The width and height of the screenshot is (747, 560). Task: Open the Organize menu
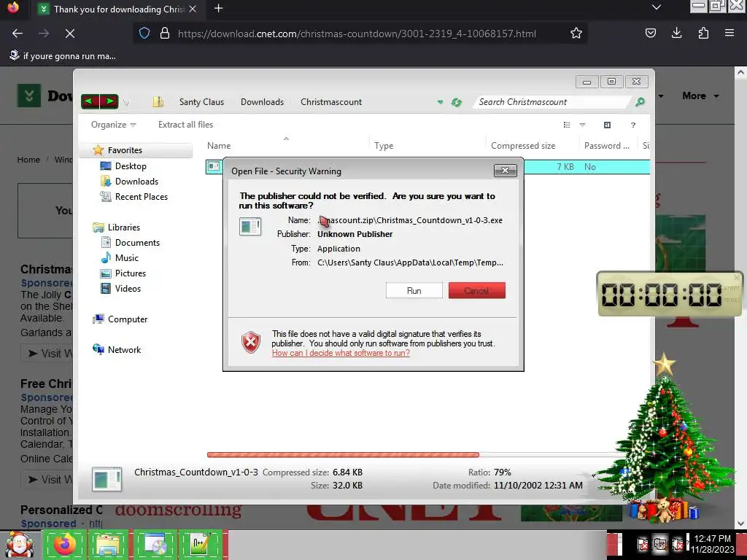[x=113, y=125]
